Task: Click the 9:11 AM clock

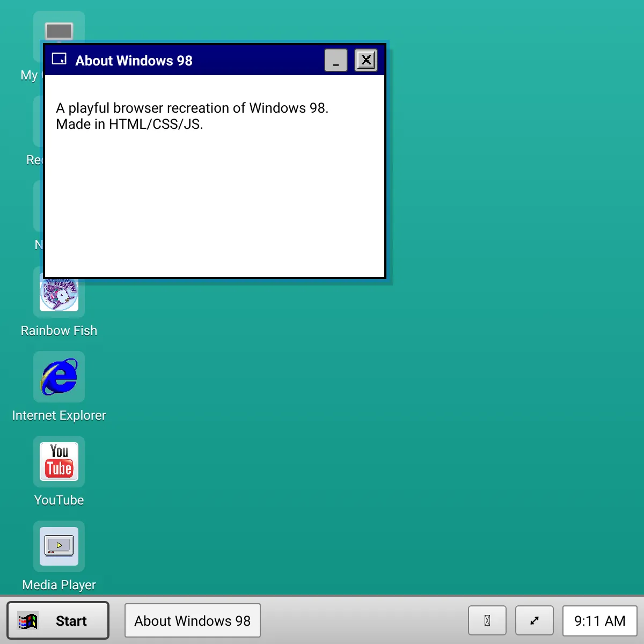Action: 600,621
